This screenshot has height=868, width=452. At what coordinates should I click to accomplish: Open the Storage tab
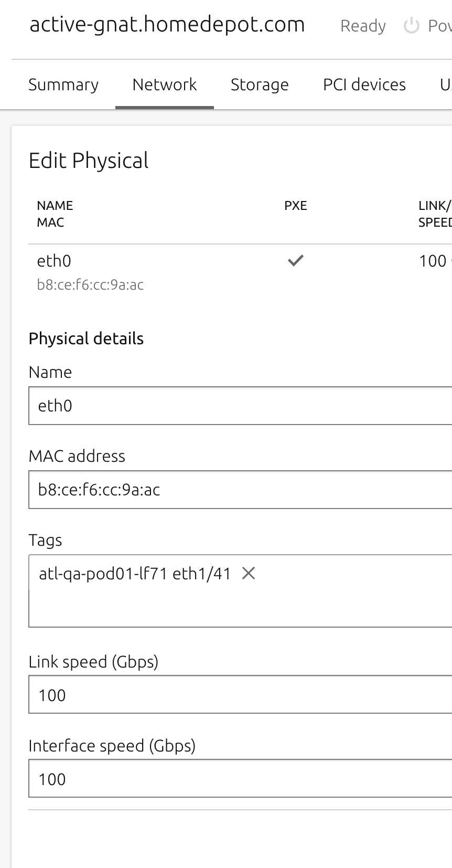[x=260, y=84]
